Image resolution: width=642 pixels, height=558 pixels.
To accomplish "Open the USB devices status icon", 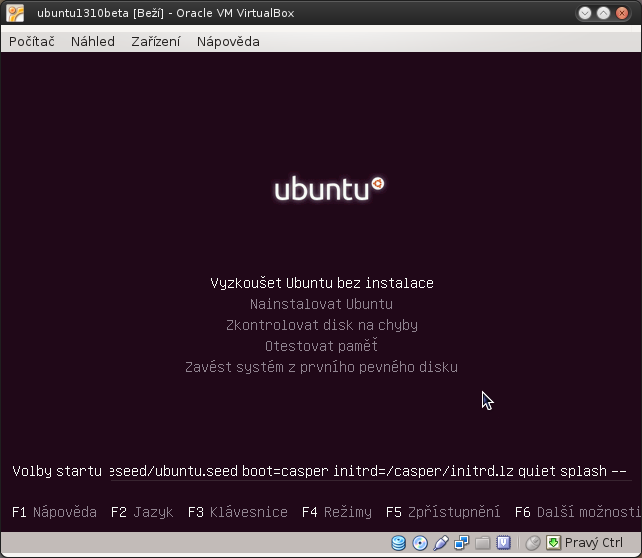I will point(441,543).
